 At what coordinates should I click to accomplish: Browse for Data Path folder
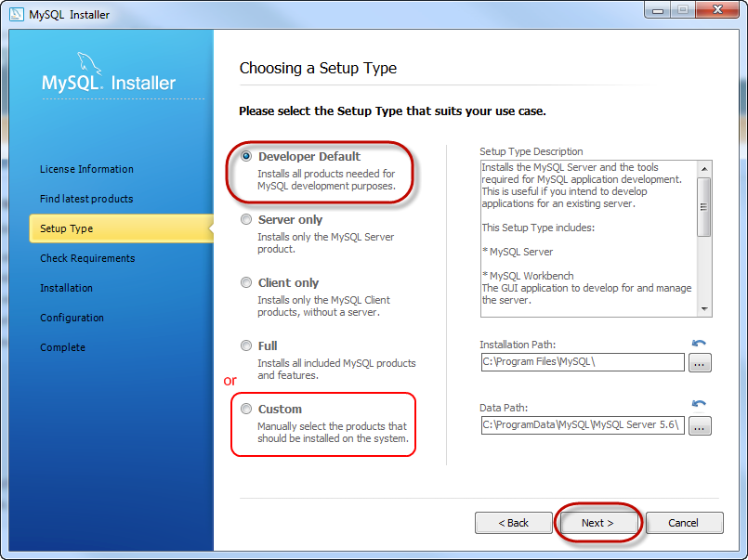click(x=700, y=425)
